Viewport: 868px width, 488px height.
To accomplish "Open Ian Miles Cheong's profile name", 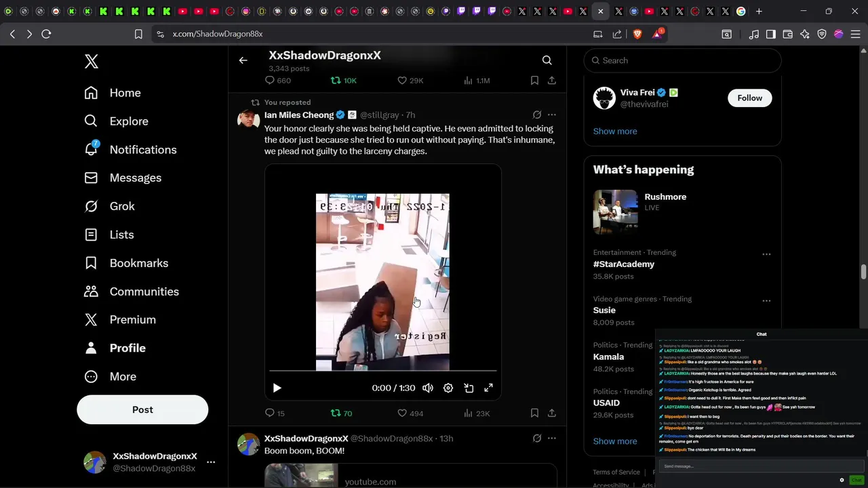I will point(299,115).
